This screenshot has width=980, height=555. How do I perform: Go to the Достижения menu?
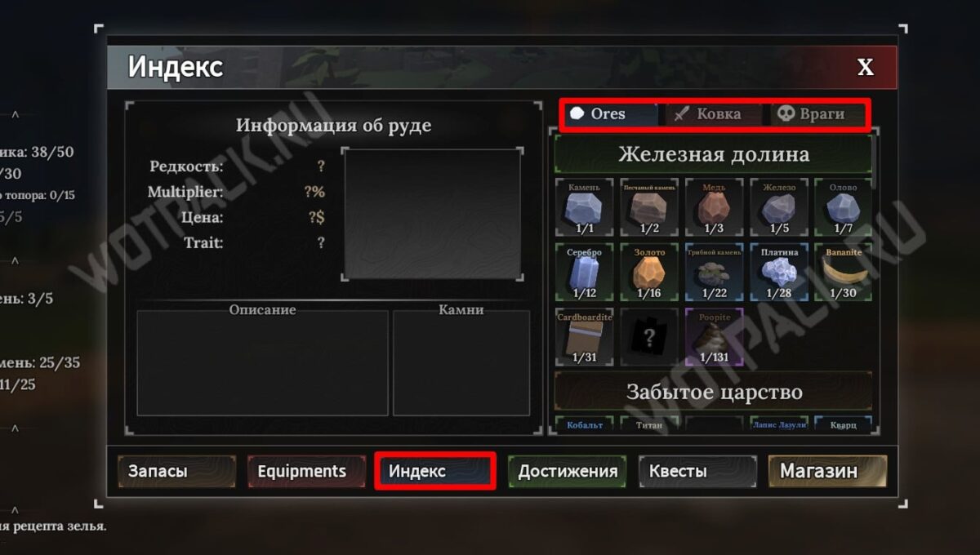[x=567, y=471]
